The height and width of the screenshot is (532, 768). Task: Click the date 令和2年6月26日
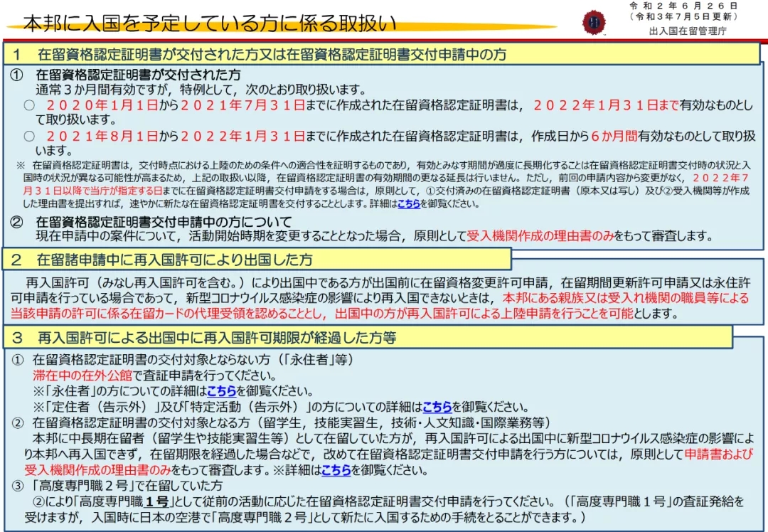click(684, 6)
